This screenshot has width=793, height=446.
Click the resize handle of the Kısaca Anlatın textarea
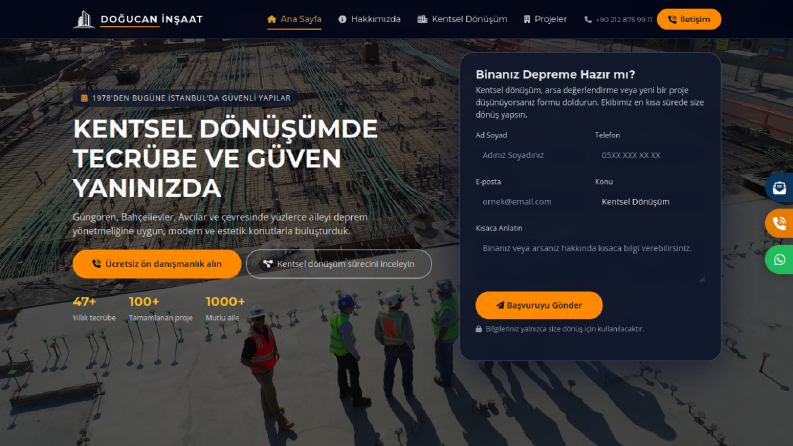tap(701, 279)
